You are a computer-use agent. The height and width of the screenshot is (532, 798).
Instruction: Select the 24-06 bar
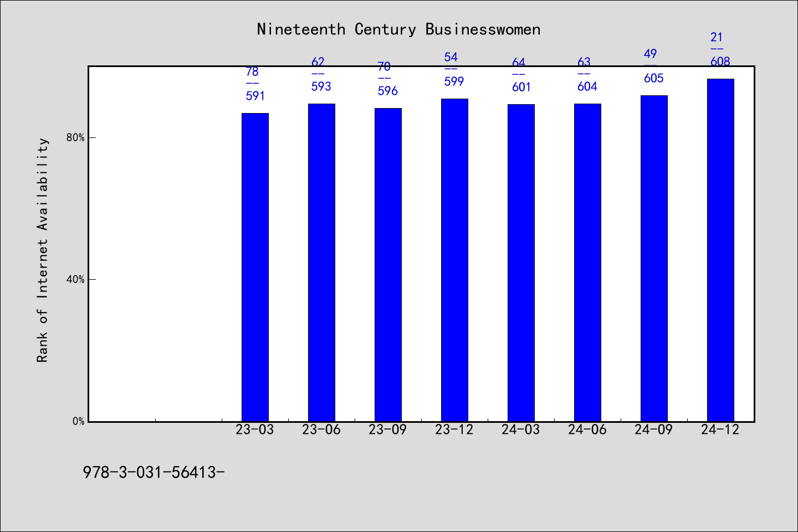click(587, 263)
